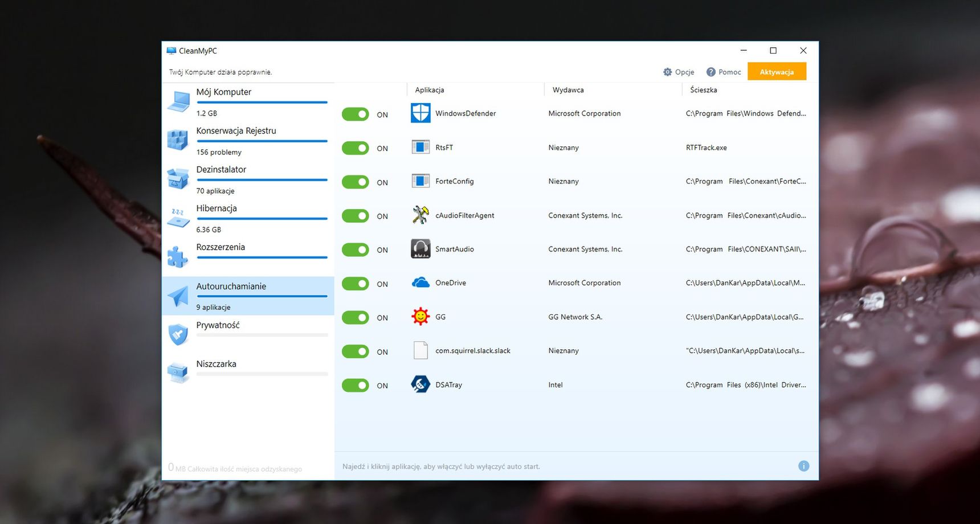Switch off SmartAudio autostart
The width and height of the screenshot is (980, 524).
(356, 249)
